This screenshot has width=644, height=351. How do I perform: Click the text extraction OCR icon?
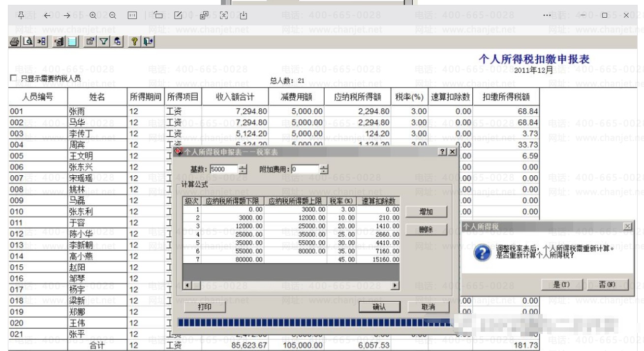[x=224, y=15]
